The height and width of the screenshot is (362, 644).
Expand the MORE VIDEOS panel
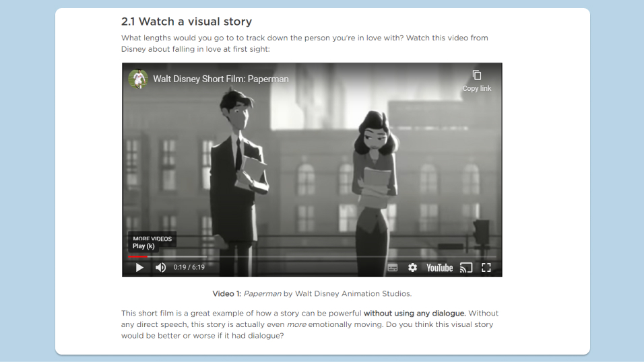click(152, 238)
